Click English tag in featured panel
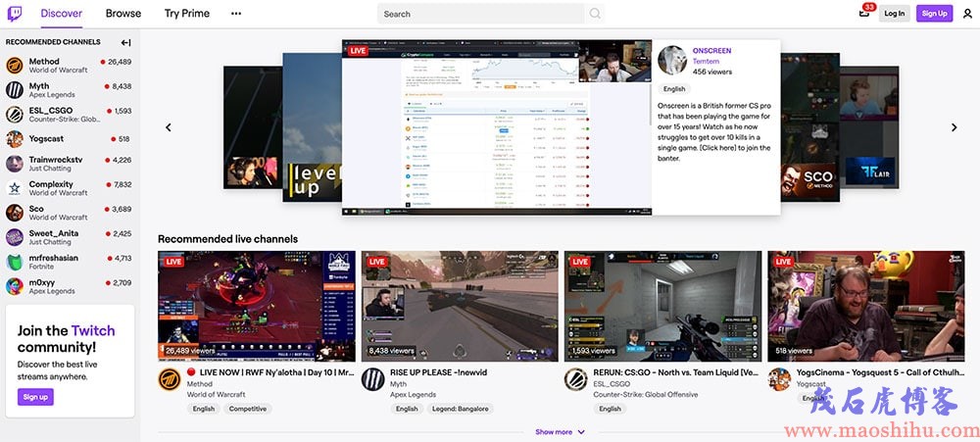The height and width of the screenshot is (442, 980). (x=674, y=89)
